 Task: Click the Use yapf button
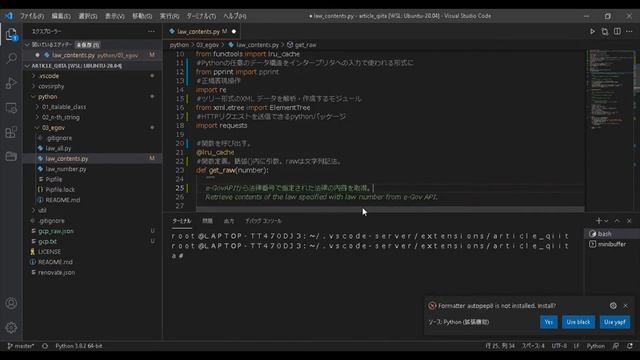(x=615, y=322)
